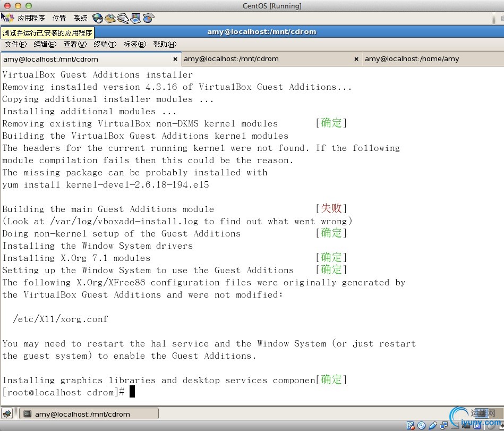Click the VirtualBox USB devices status icon

click(433, 426)
